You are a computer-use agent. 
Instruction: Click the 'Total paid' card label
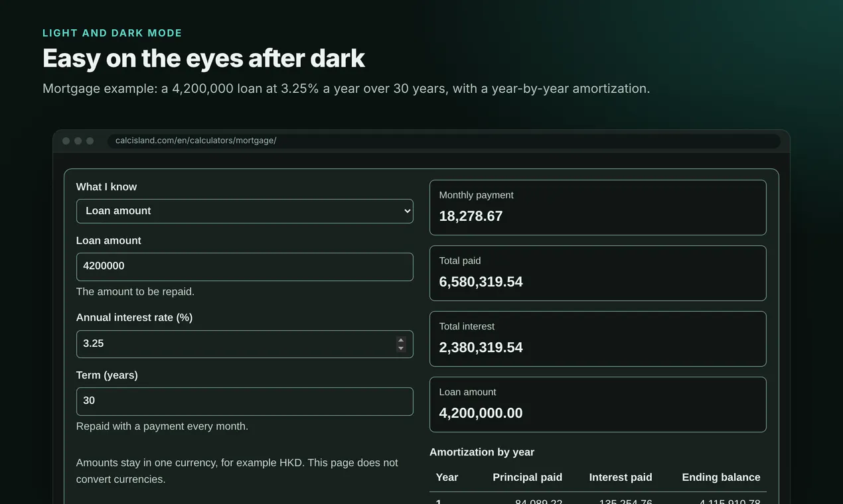click(460, 261)
